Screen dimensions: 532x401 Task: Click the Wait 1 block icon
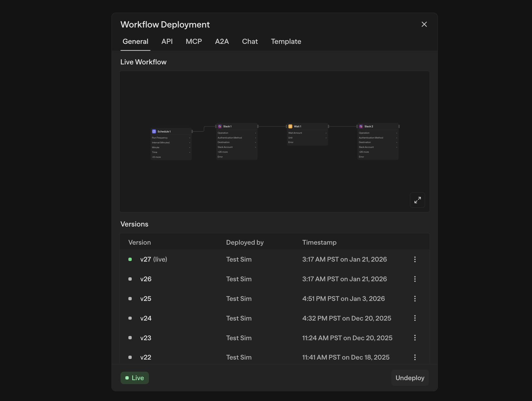click(290, 126)
